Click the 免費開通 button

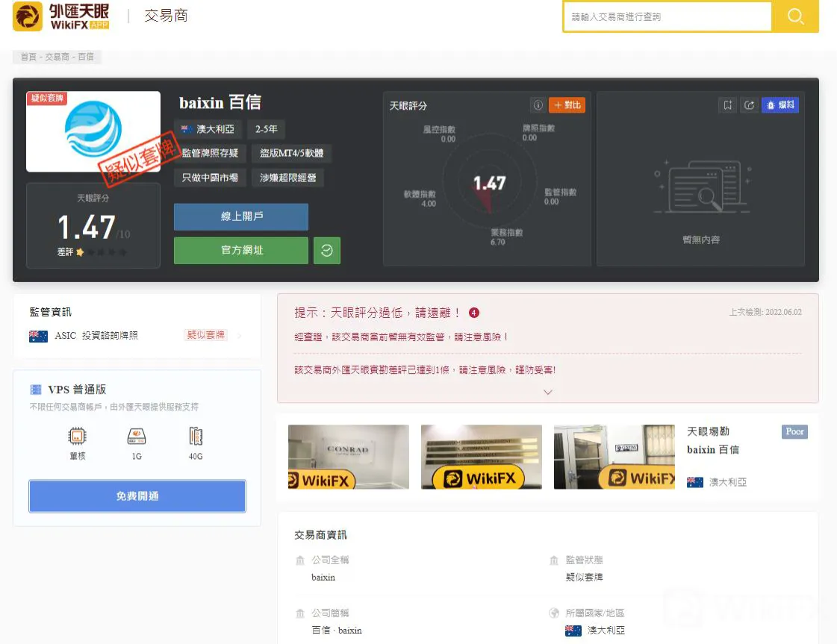click(x=137, y=496)
